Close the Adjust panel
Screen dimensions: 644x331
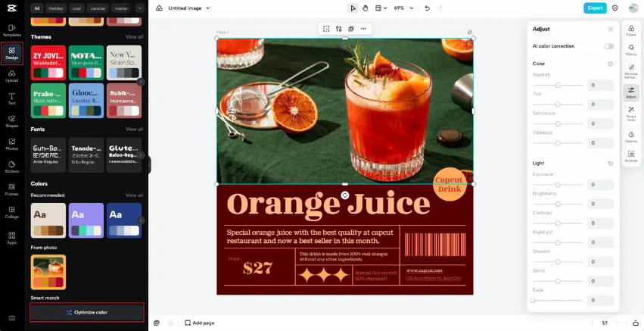[x=610, y=29]
